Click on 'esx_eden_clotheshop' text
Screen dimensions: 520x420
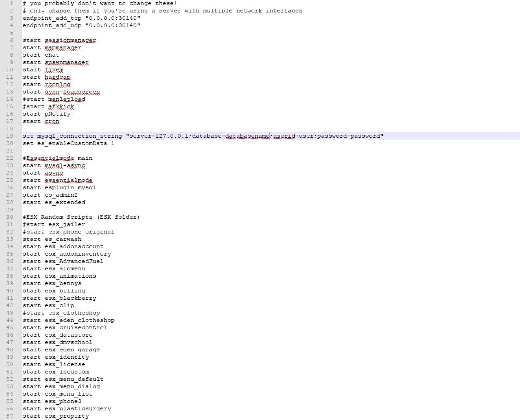pyautogui.click(x=80, y=320)
